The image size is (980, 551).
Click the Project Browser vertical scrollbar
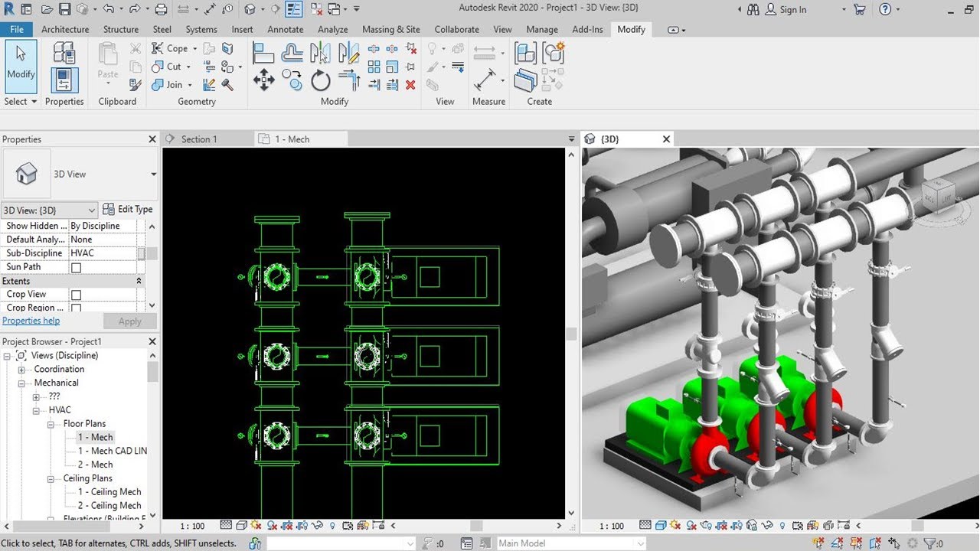click(153, 435)
